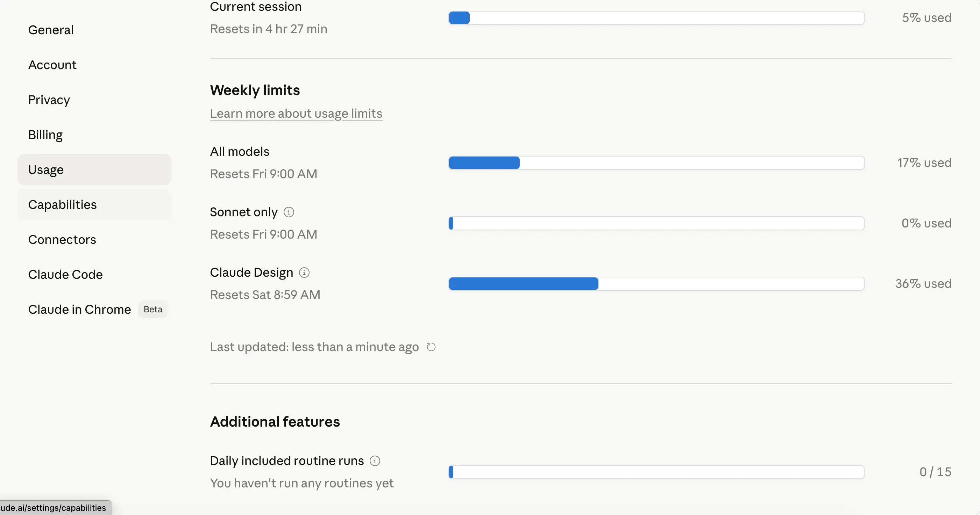The width and height of the screenshot is (980, 515).
Task: Click the Beta badge next to Claude in Chrome
Action: pyautogui.click(x=153, y=310)
